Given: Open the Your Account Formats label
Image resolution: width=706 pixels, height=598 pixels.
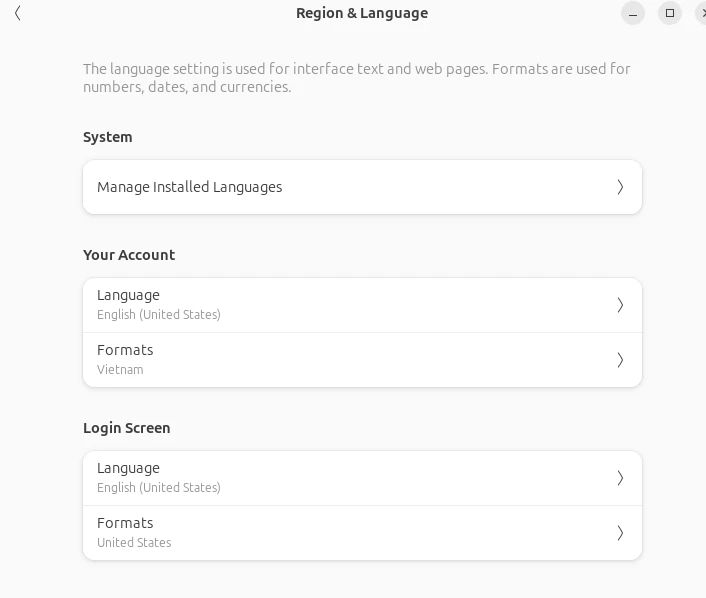Looking at the screenshot, I should pos(125,350).
